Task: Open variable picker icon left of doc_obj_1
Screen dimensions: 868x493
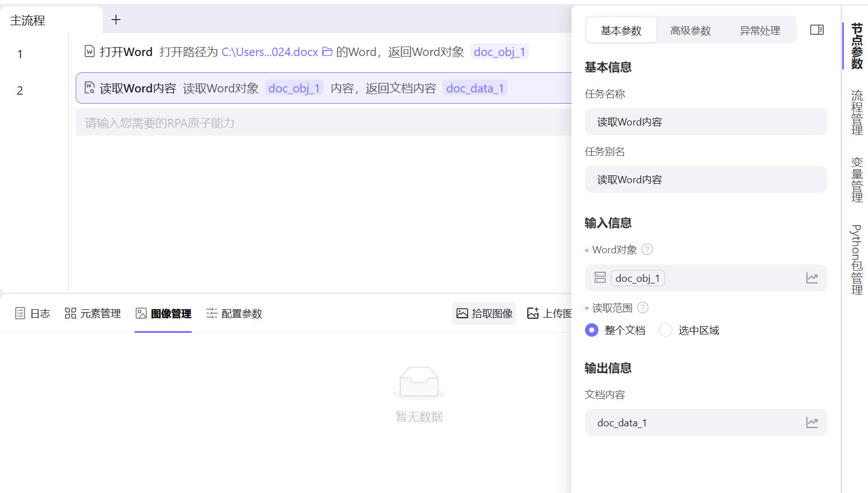Action: coord(600,277)
